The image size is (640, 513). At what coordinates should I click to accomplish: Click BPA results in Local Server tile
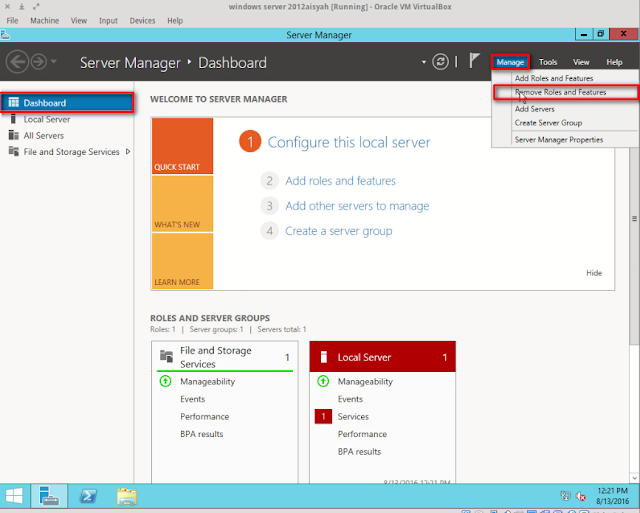pos(359,452)
